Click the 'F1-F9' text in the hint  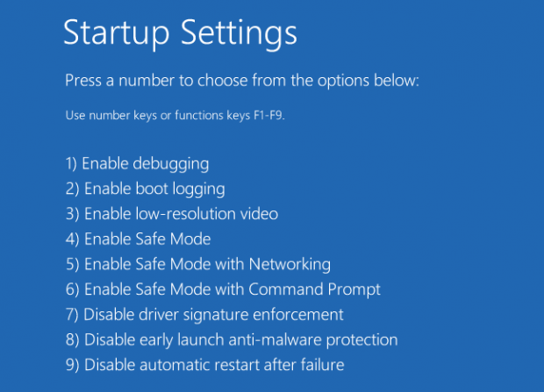[269, 115]
